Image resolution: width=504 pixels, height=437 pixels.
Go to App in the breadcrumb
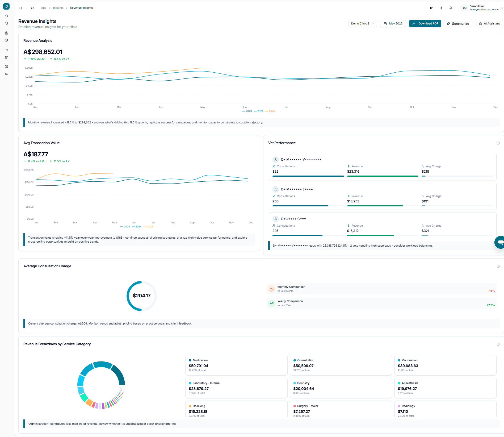tap(44, 8)
